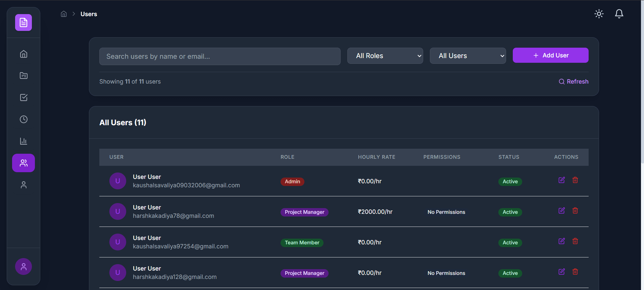This screenshot has height=290, width=644.
Task: Focus the search users input field
Action: click(x=220, y=56)
